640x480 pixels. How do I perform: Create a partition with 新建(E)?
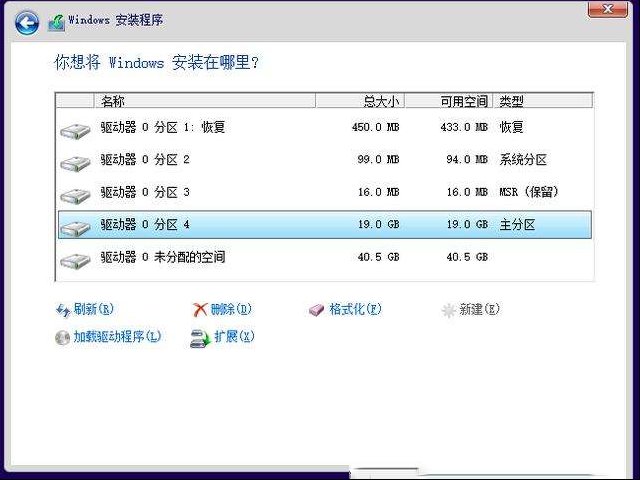(x=479, y=309)
